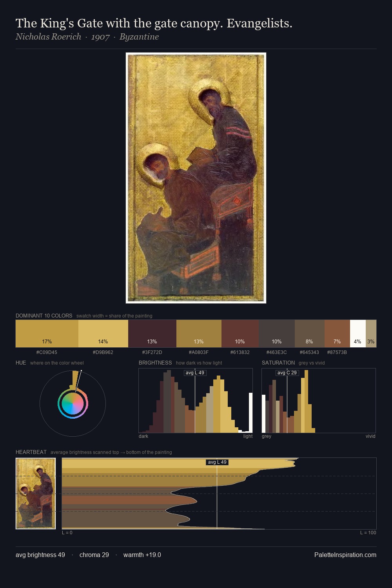Click the 'light' label under brightness chart
This screenshot has width=392, height=588.
click(248, 436)
